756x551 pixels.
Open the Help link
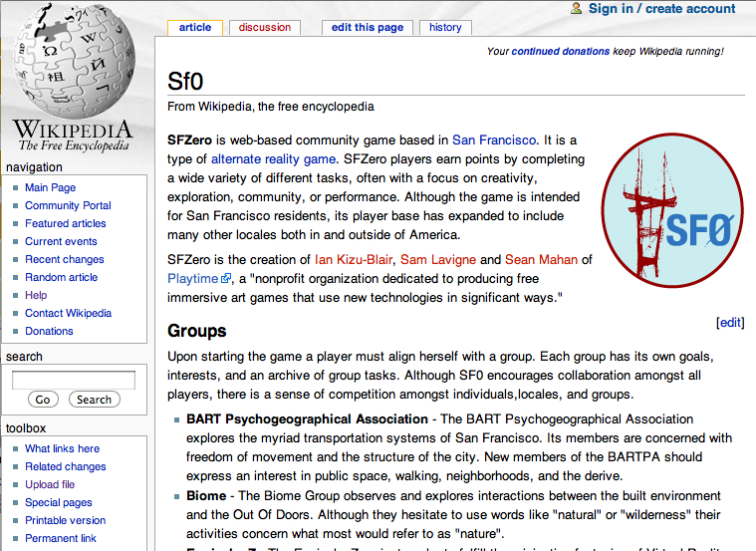pyautogui.click(x=36, y=295)
